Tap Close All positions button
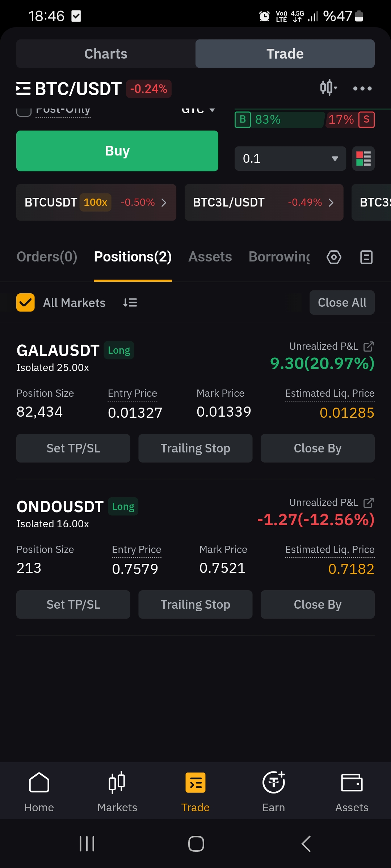Viewport: 391px width, 868px height. [342, 302]
